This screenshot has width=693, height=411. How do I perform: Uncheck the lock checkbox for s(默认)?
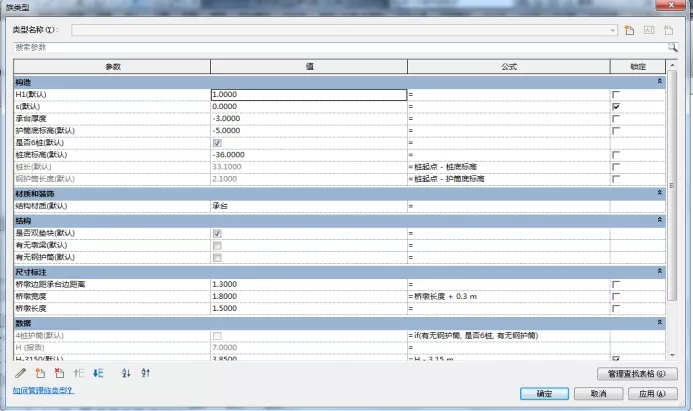tap(616, 106)
